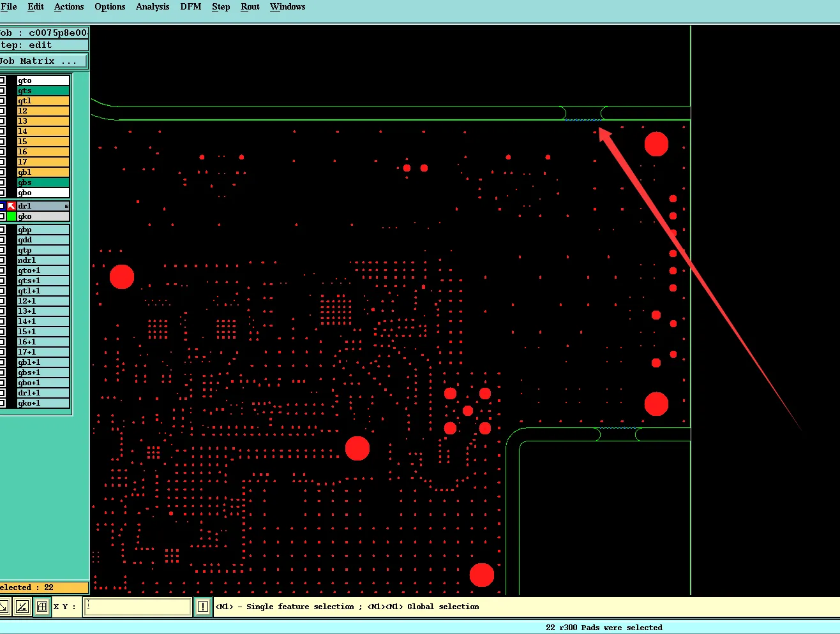Select the l2 layer row
Viewport: 840px width, 634px height.
pos(43,111)
